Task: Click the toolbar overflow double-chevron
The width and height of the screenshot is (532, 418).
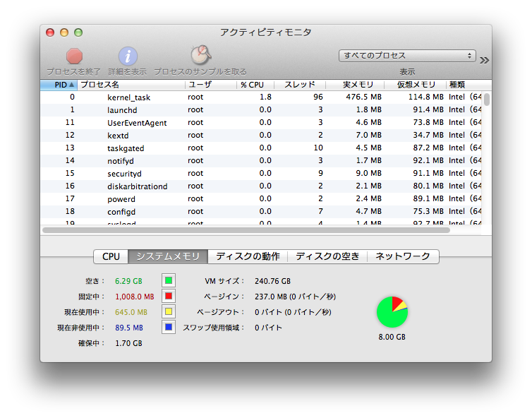Action: 484,60
